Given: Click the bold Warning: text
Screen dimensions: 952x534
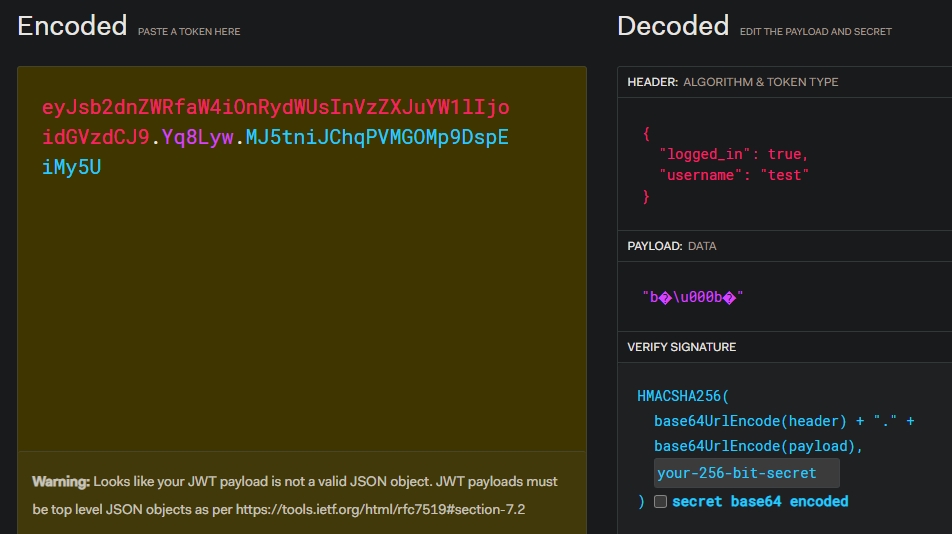Looking at the screenshot, I should pyautogui.click(x=60, y=482).
